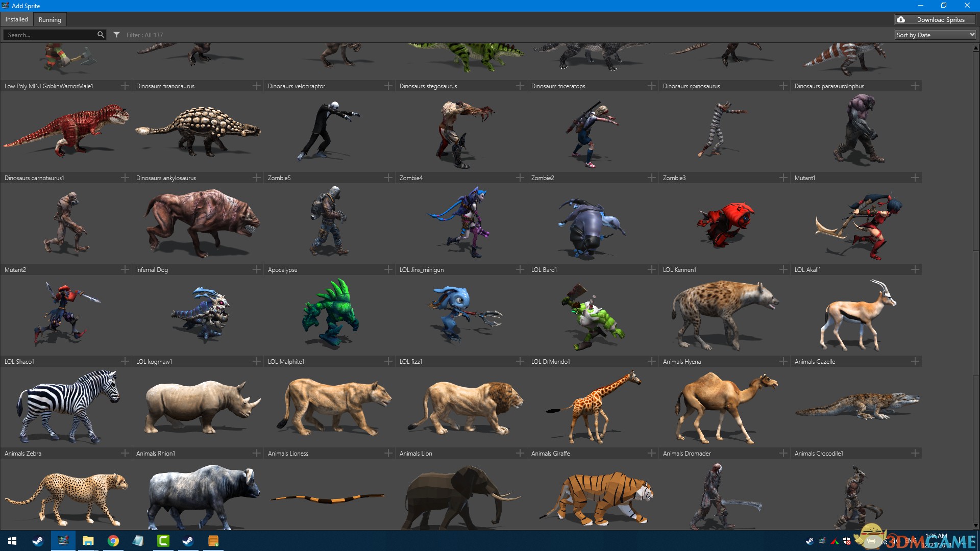
Task: Click the 'LOL fizz1' label
Action: (410, 361)
